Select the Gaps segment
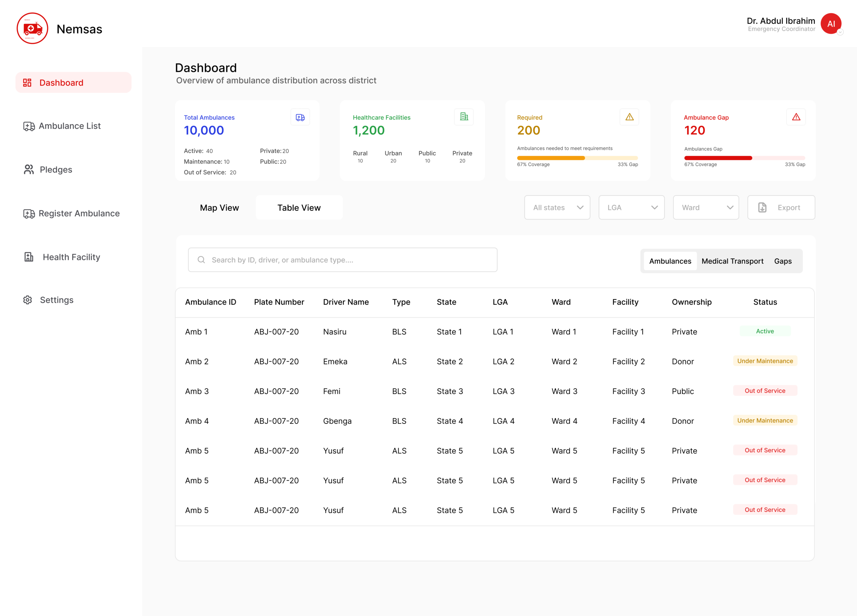 click(x=783, y=261)
